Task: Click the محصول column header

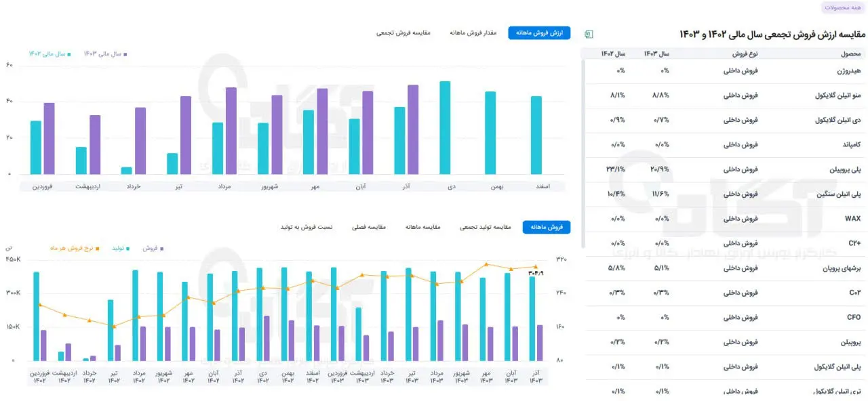Action: [x=851, y=54]
